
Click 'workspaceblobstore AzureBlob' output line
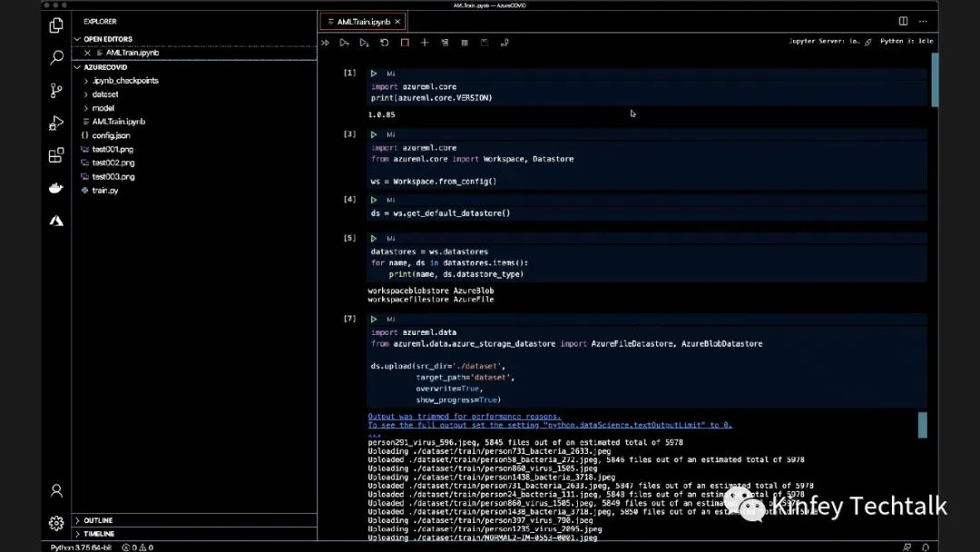[431, 291]
